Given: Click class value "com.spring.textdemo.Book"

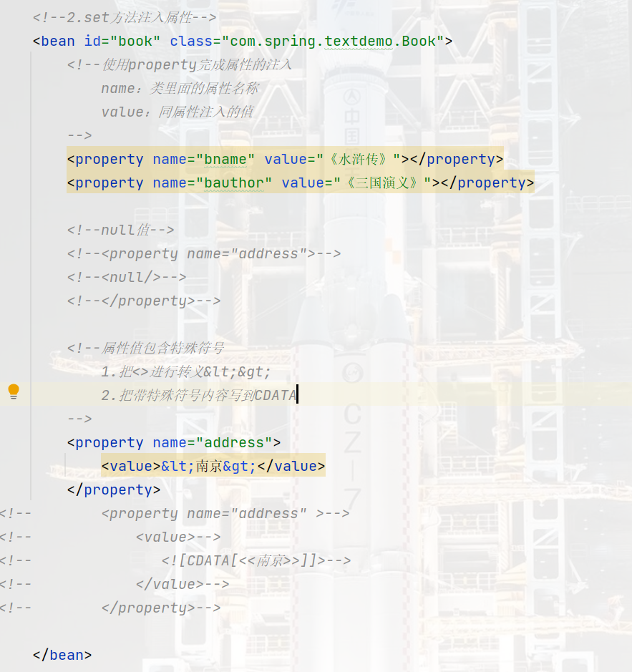Looking at the screenshot, I should (x=333, y=41).
